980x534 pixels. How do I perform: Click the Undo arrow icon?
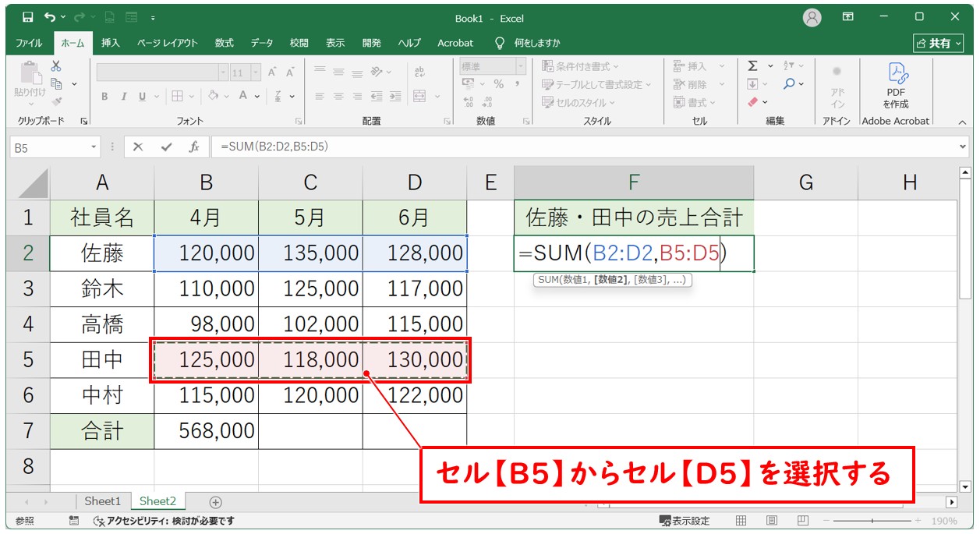pyautogui.click(x=51, y=17)
